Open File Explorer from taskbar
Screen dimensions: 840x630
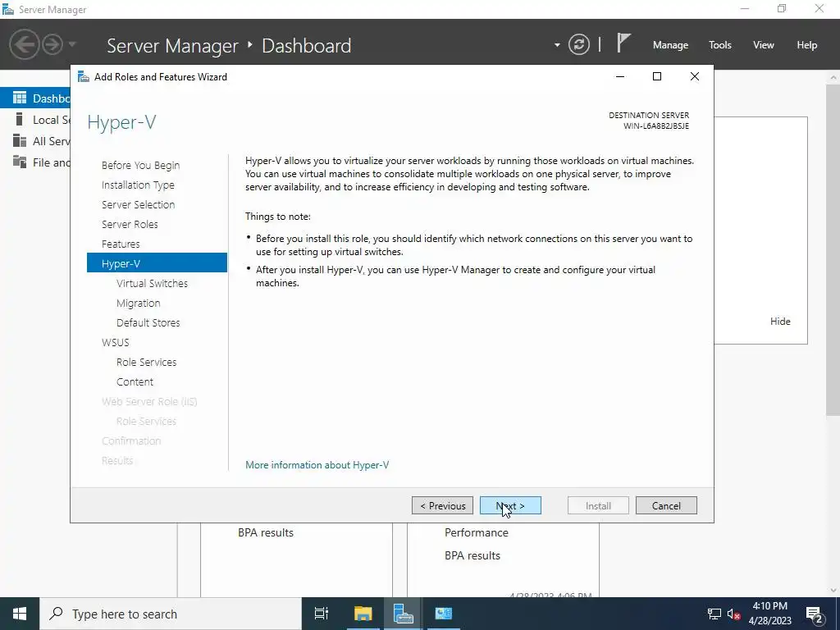(x=363, y=614)
